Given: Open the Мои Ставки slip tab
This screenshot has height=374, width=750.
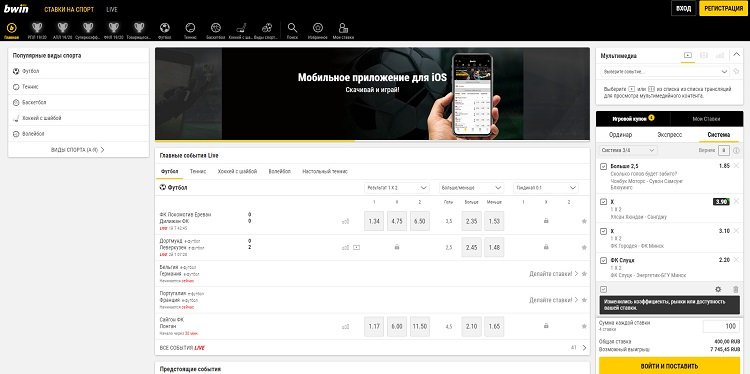Looking at the screenshot, I should point(706,119).
